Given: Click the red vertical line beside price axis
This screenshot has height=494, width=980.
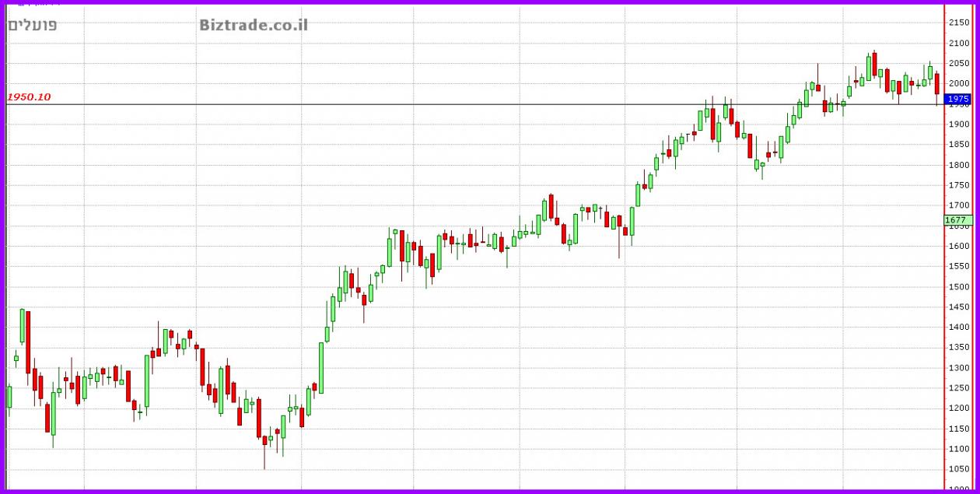Looking at the screenshot, I should 944,311.
